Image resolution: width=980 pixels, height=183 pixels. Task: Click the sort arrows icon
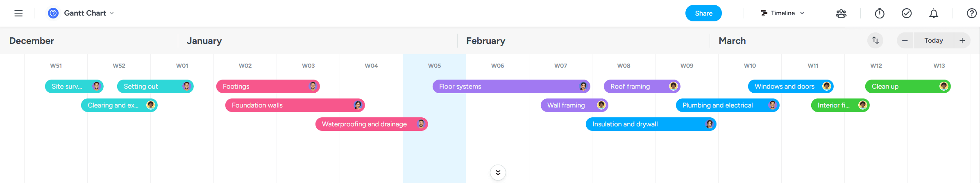coord(876,40)
